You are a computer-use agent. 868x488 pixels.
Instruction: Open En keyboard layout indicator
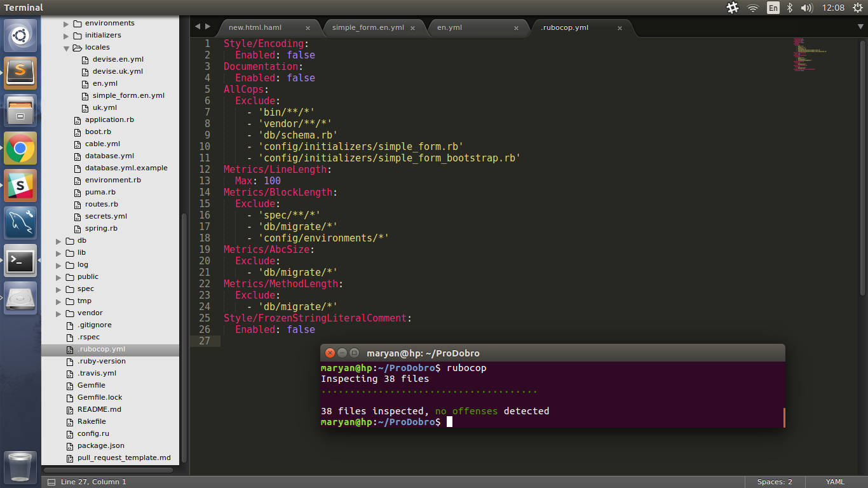pyautogui.click(x=773, y=8)
